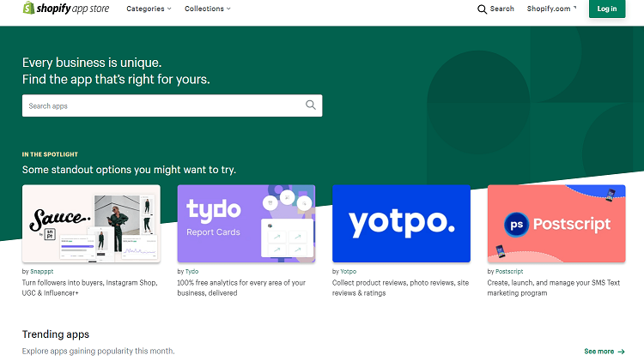
Task: Click the magnifier icon in Search apps box
Action: 311,105
